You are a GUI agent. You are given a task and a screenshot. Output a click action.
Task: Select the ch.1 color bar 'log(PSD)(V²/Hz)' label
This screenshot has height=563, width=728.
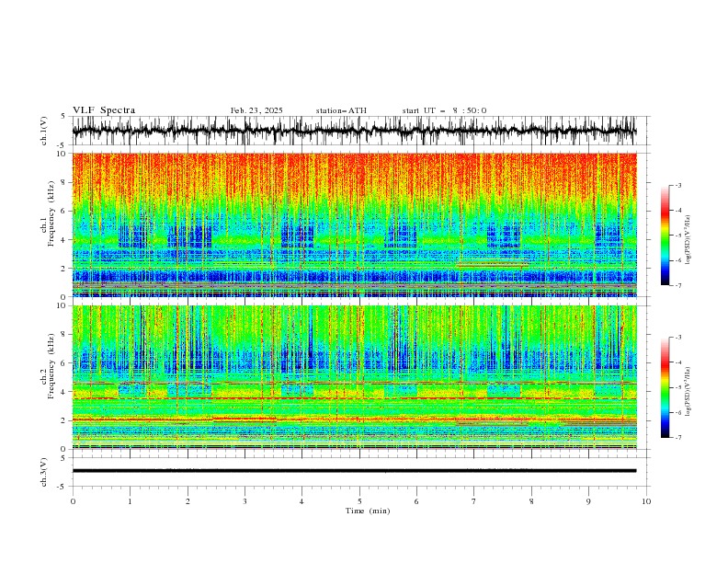688,240
